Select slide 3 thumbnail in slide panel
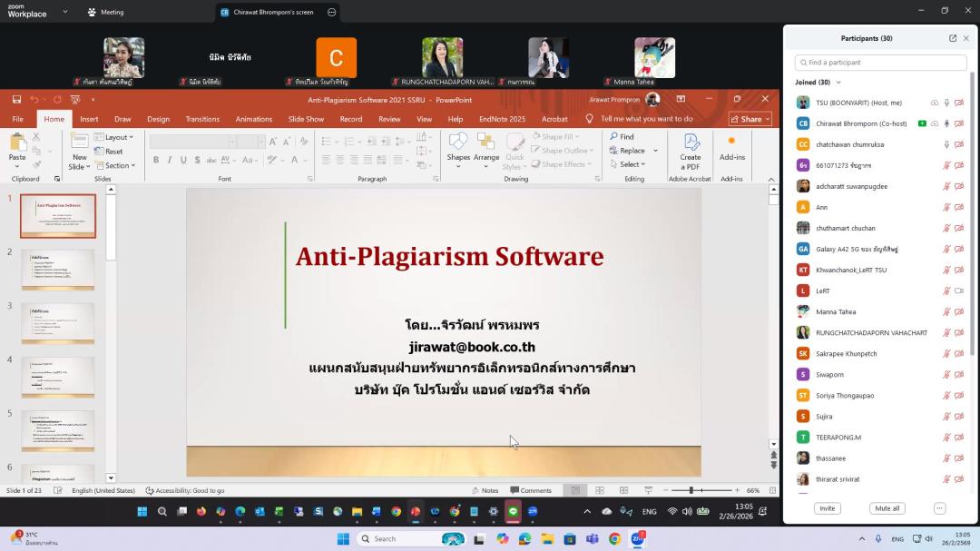Viewport: 980px width, 551px height. coord(58,323)
